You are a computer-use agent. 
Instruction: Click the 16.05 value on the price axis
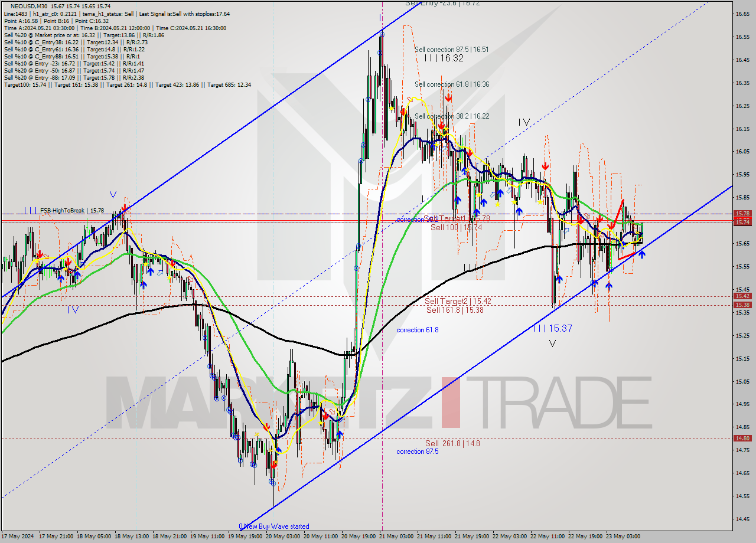pyautogui.click(x=742, y=152)
